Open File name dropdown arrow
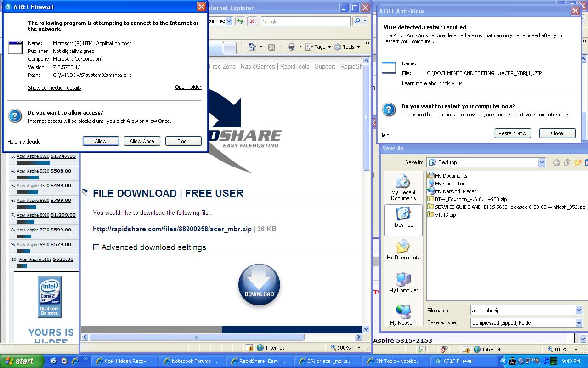Screen dimensions: 588x368 coord(579,310)
